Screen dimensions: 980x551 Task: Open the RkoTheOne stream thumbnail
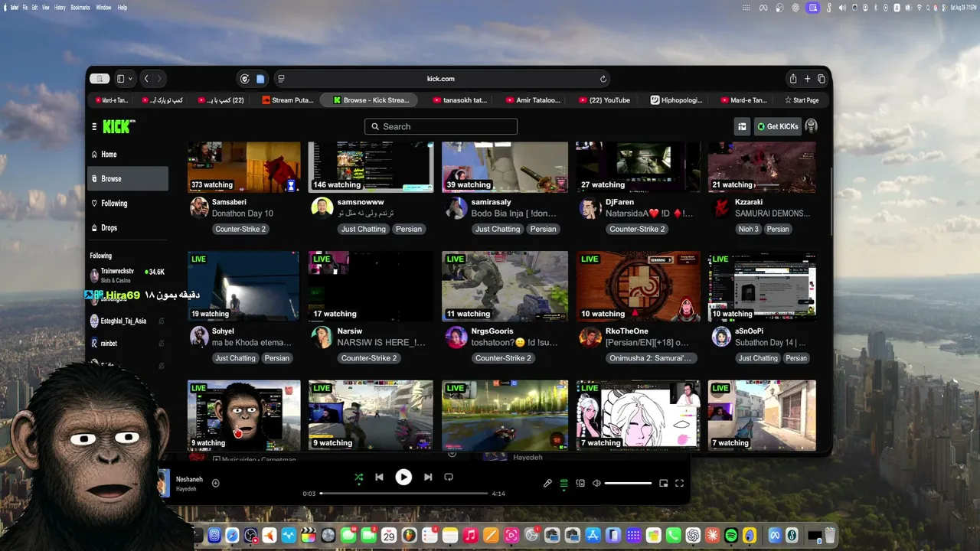point(638,286)
